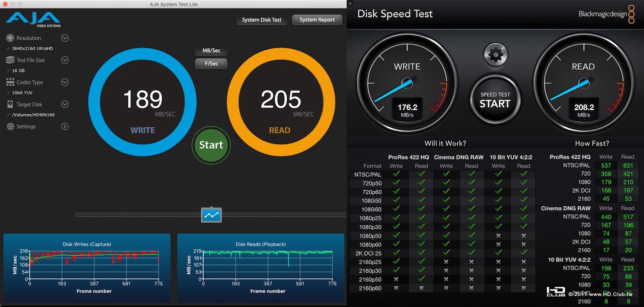Image resolution: width=644 pixels, height=307 pixels.
Task: Click the Will it Work? heading
Action: coord(445,143)
